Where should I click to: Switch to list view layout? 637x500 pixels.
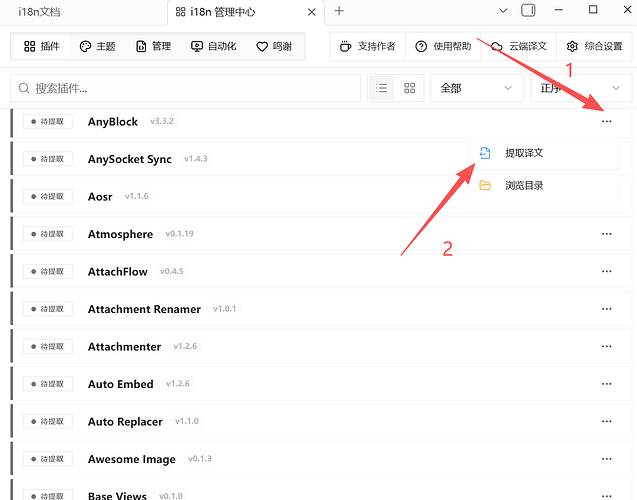tap(381, 88)
